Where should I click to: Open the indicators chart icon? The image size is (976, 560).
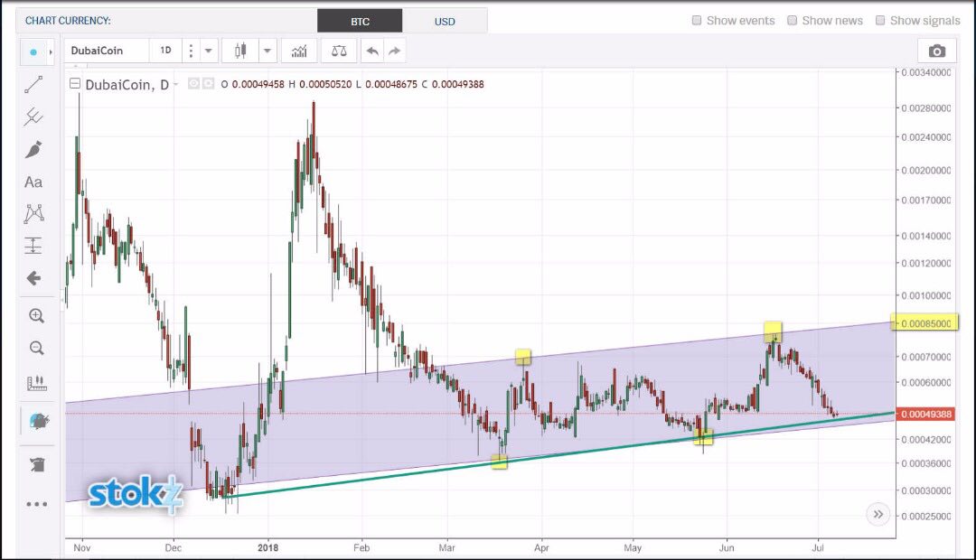[299, 51]
